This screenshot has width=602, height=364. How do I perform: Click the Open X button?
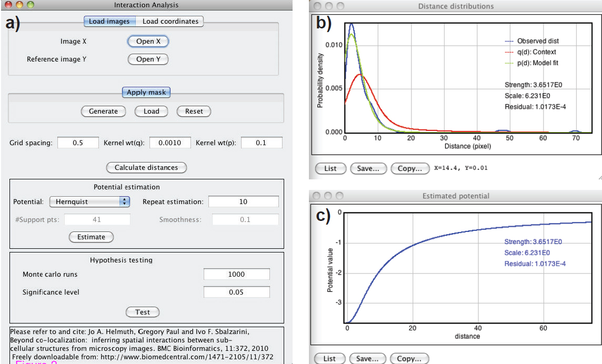(148, 42)
